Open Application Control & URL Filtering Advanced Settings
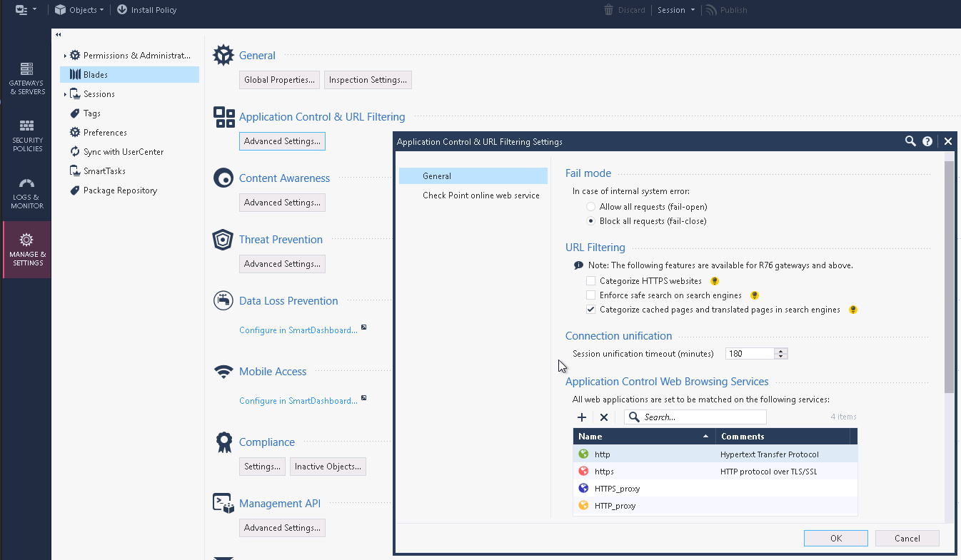This screenshot has height=560, width=961. pyautogui.click(x=282, y=141)
